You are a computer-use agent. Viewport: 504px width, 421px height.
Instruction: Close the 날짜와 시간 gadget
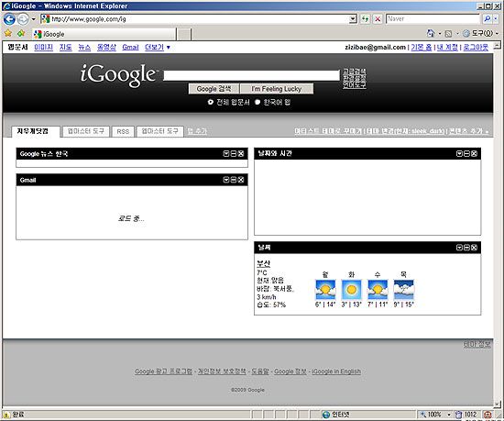[474, 154]
